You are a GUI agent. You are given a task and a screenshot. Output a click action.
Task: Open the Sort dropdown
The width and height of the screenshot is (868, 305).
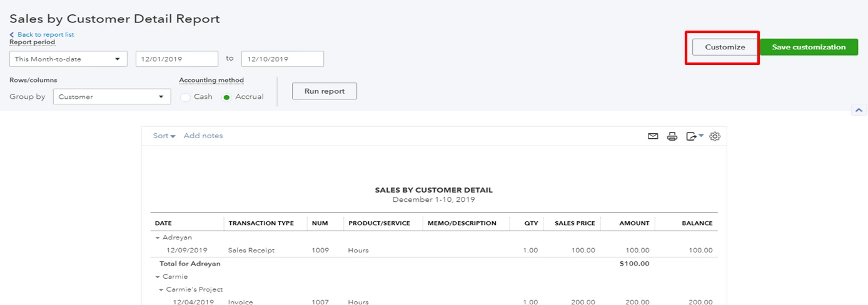(x=164, y=136)
